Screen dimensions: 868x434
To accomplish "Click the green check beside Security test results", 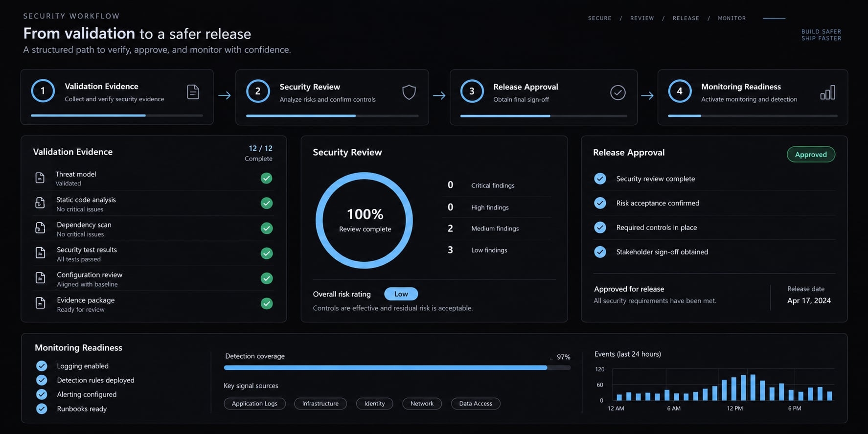I will pos(267,253).
